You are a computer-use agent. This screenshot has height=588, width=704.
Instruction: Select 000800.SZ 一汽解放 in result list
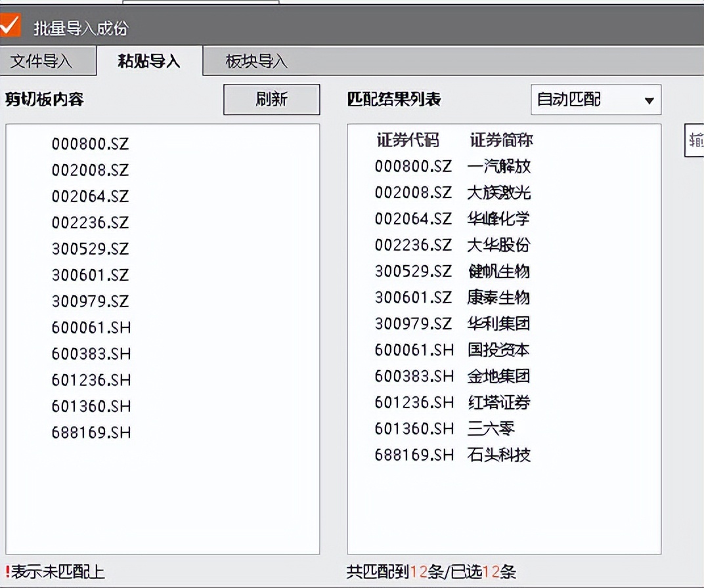pyautogui.click(x=453, y=167)
